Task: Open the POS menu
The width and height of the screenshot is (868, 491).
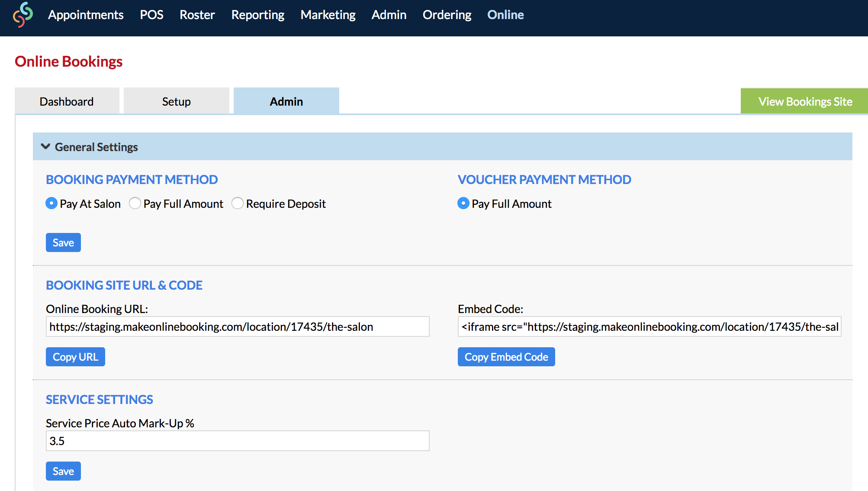Action: coord(151,15)
